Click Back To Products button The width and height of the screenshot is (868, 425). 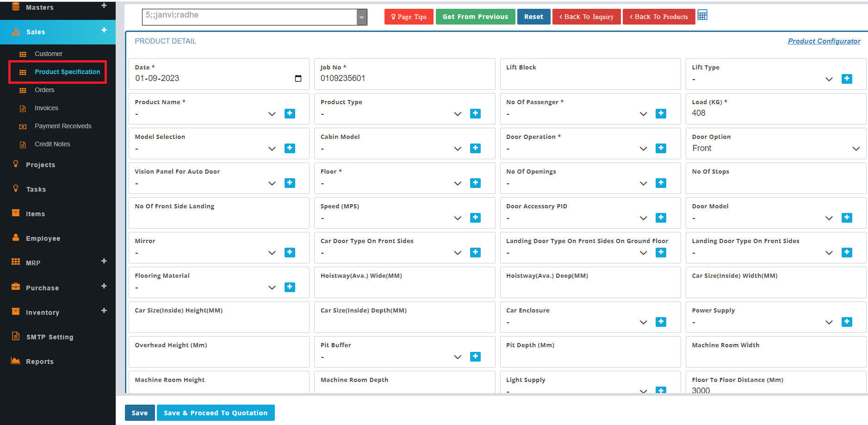658,17
